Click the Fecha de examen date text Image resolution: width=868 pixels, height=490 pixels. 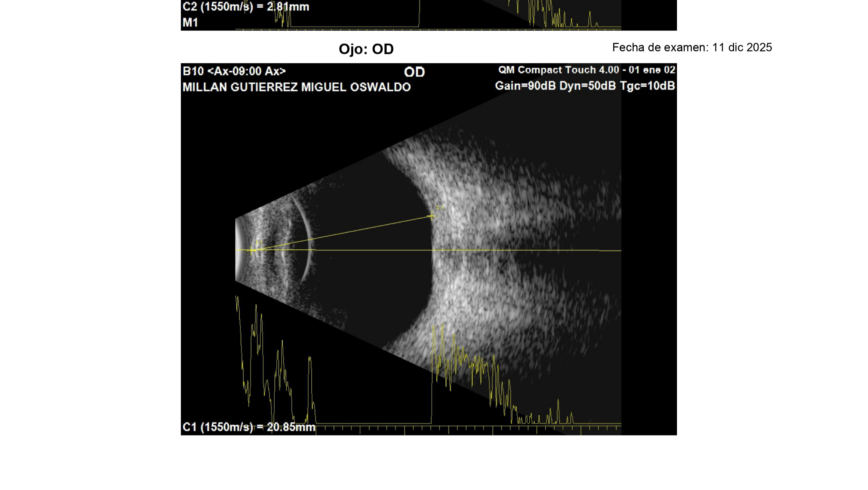(692, 48)
